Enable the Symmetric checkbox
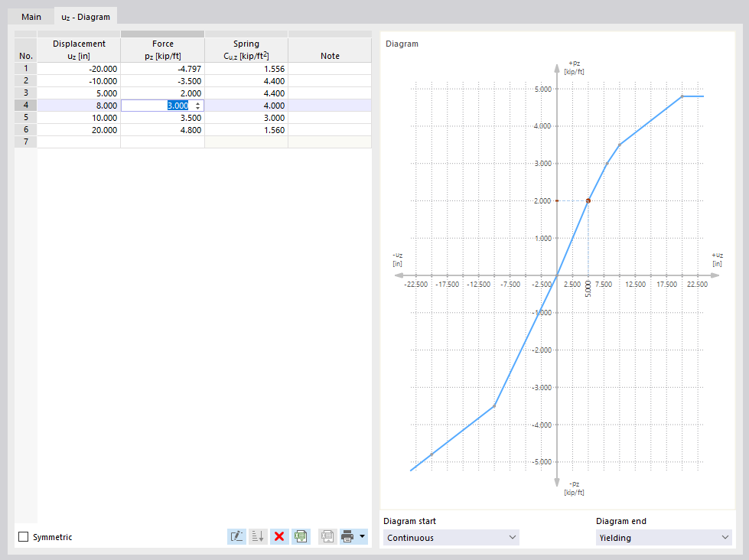Screen dimensions: 749x560 point(23,537)
